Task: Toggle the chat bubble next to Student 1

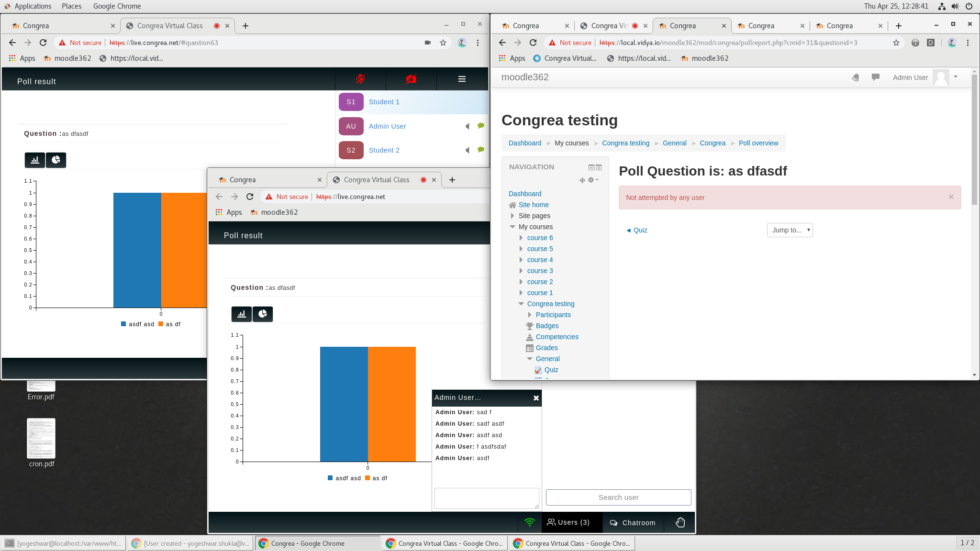Action: pos(480,102)
